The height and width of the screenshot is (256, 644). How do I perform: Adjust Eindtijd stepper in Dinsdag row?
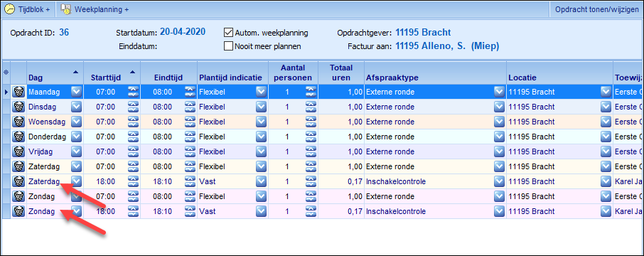pos(190,107)
